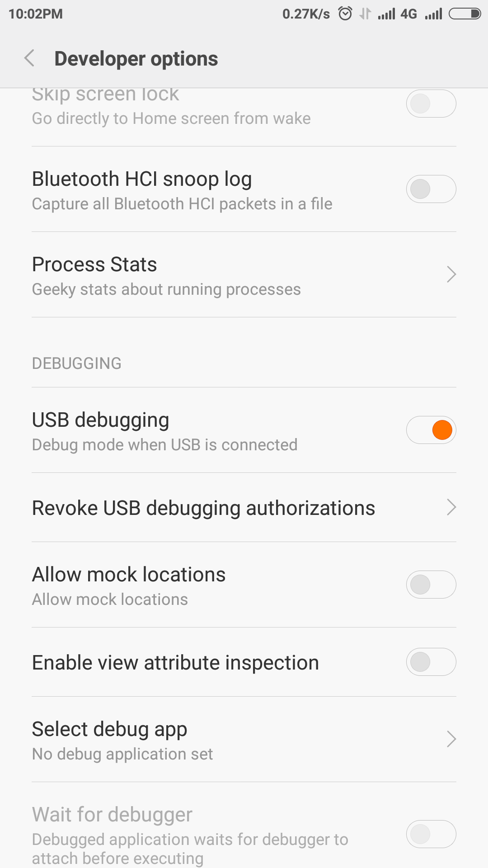Tap the battery indicator icon

pyautogui.click(x=465, y=14)
